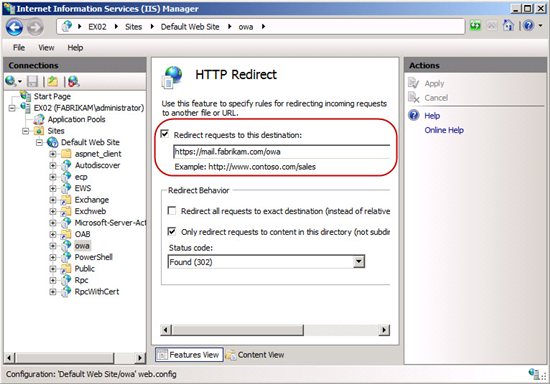Viewport: 550px width, 384px height.
Task: Expand the owa tree node
Action: (x=53, y=246)
